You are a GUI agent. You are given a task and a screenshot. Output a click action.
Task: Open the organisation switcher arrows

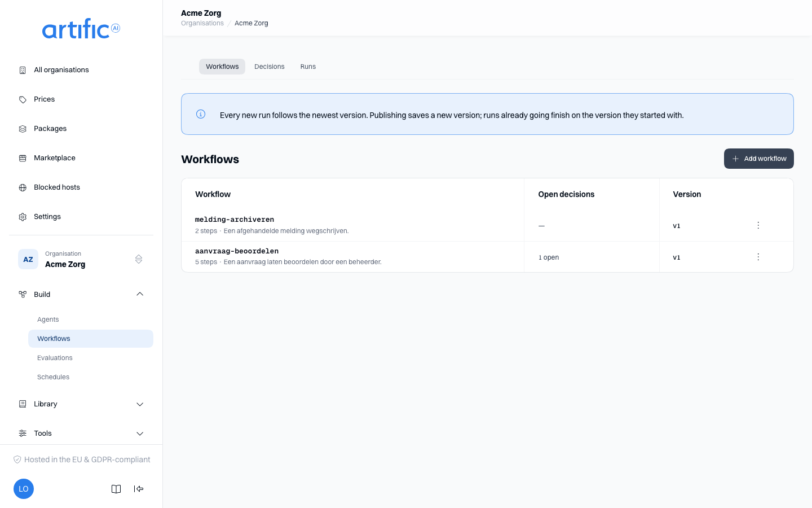[x=139, y=259]
